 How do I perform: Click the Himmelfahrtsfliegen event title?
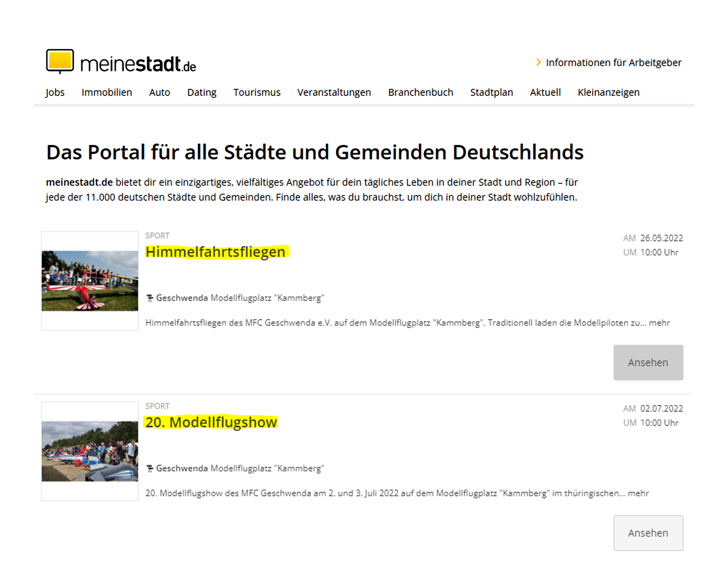(x=215, y=252)
